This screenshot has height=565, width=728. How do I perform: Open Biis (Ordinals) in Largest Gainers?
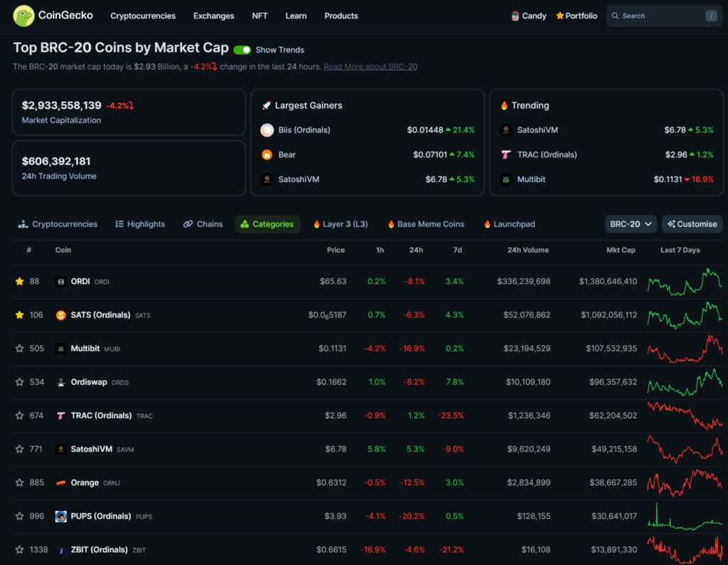pos(304,130)
